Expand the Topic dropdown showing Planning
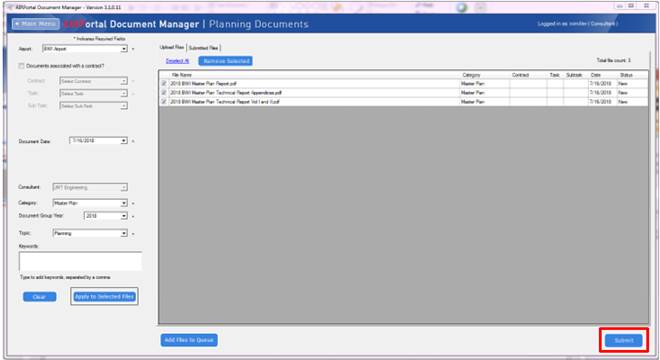Image resolution: width=660 pixels, height=360 pixels. (124, 233)
